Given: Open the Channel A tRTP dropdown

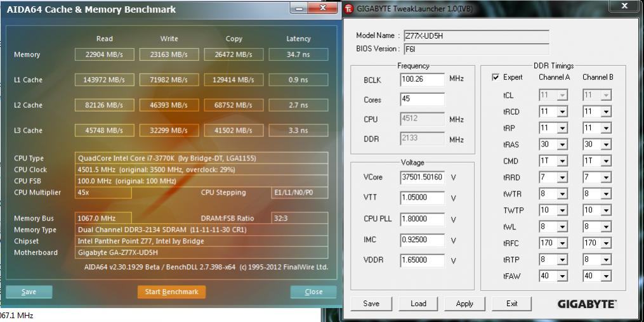Looking at the screenshot, I should (562, 259).
